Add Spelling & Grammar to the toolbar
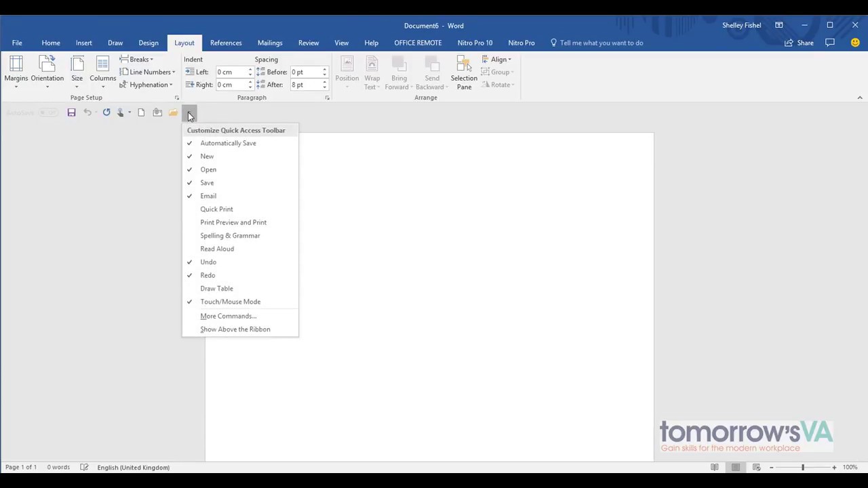 click(x=240, y=236)
